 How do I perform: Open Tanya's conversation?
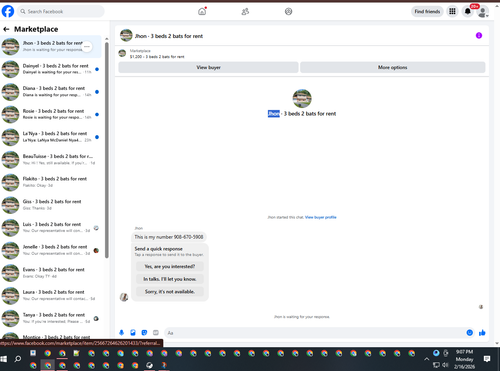51,318
